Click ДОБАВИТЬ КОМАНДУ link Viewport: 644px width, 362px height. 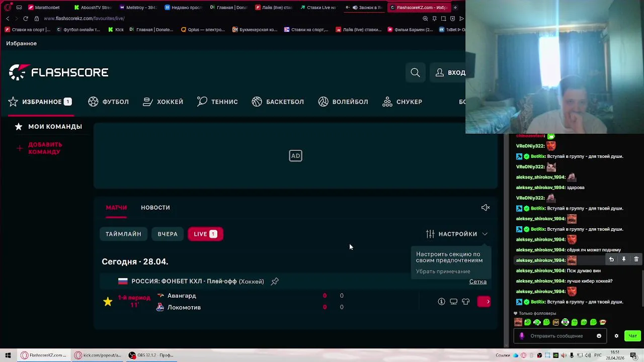pyautogui.click(x=45, y=148)
